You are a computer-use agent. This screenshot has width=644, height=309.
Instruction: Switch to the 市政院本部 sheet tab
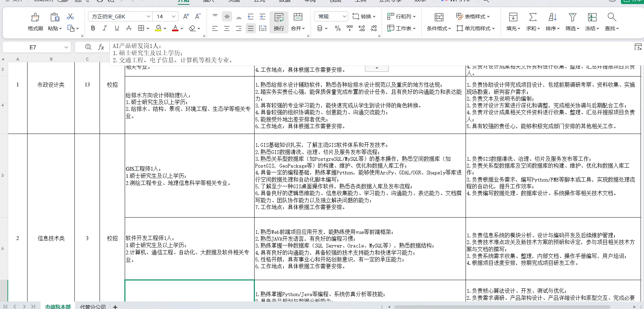point(58,306)
